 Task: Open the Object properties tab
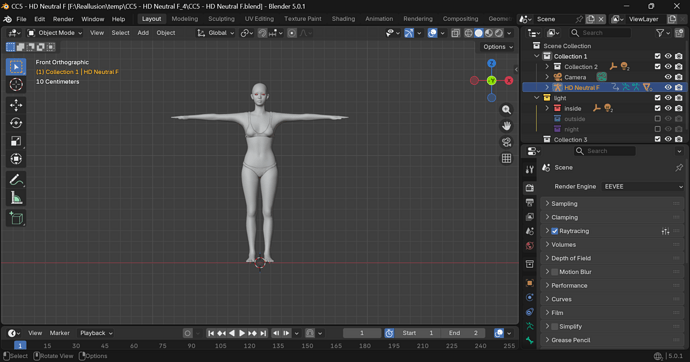point(529,283)
